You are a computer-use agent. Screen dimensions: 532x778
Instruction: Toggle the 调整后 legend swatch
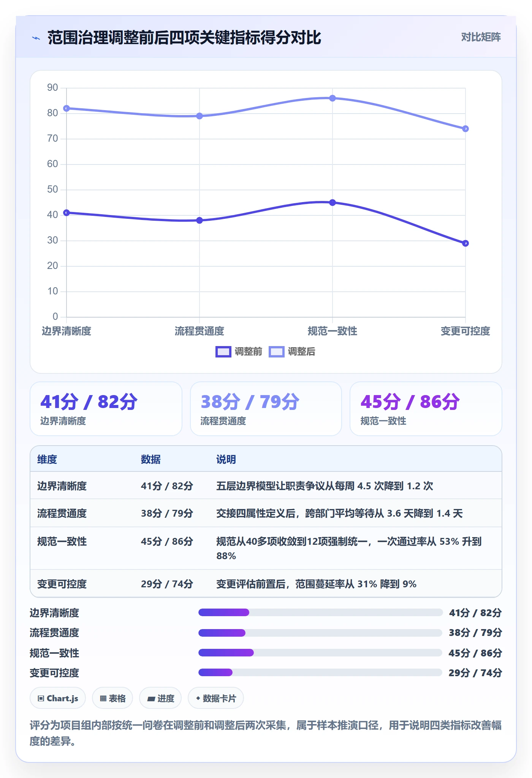(276, 352)
